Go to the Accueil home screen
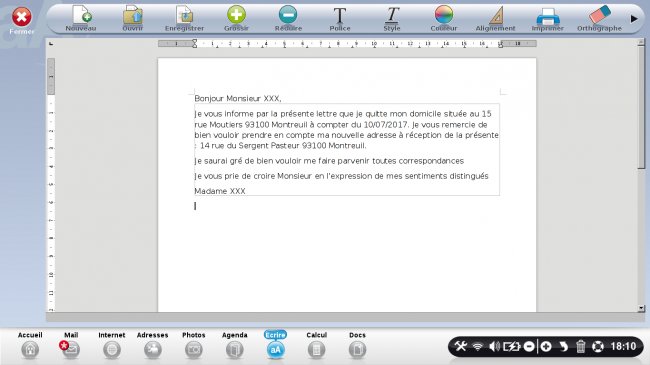650x365 pixels. [x=30, y=345]
